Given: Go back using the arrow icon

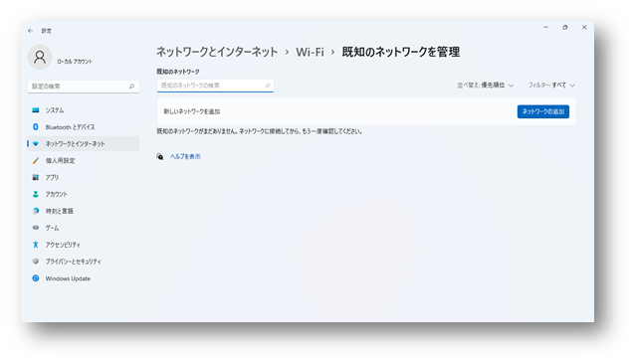Looking at the screenshot, I should [x=31, y=31].
